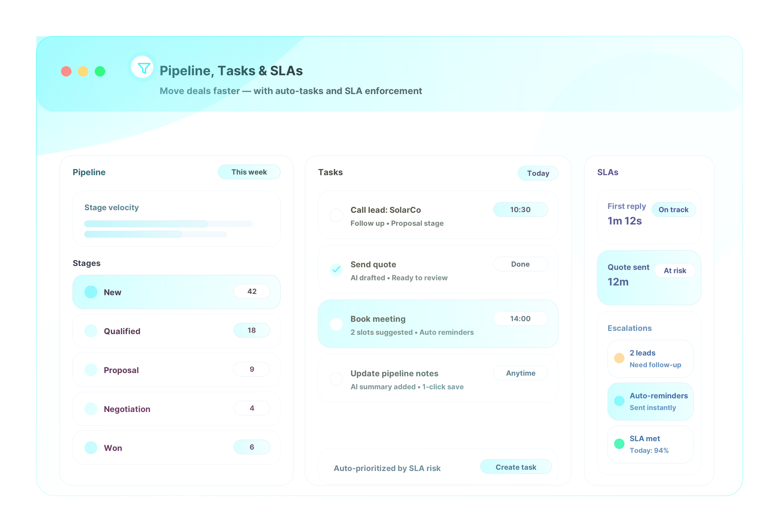The image size is (779, 532).
Task: Switch to the SLAs panel heading
Action: 607,172
